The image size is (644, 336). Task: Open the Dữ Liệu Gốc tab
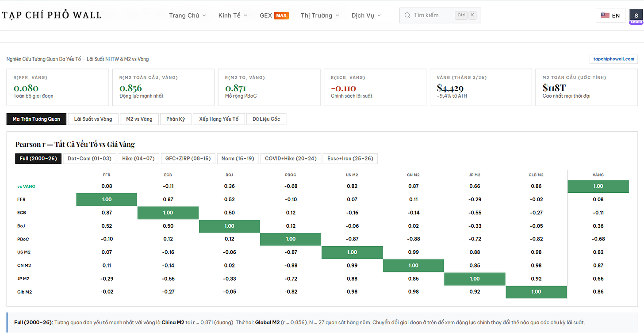266,119
